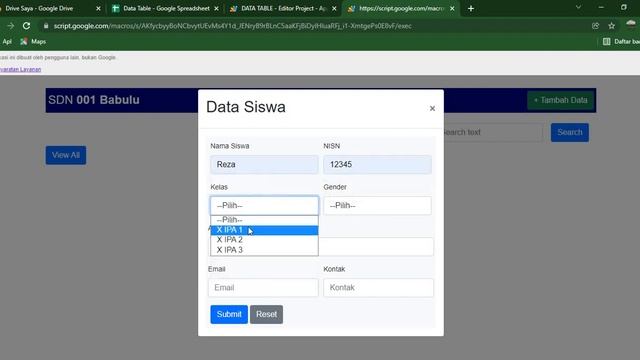Open a new browser tab

(471, 8)
